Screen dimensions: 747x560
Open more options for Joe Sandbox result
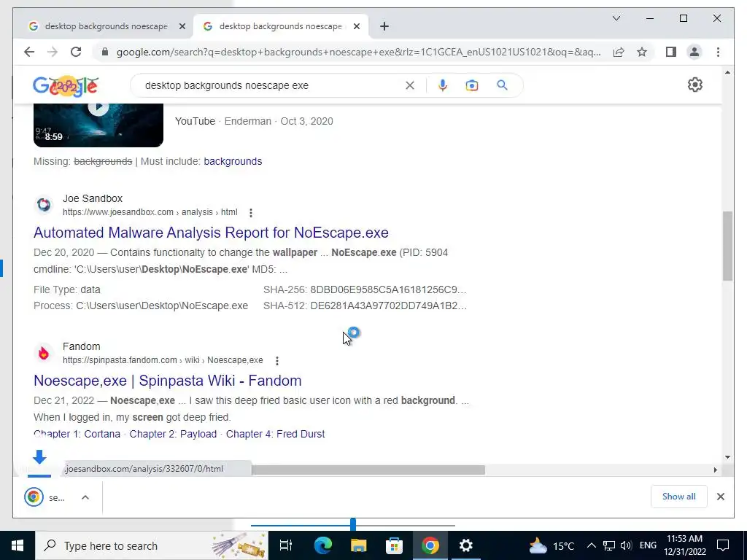251,212
